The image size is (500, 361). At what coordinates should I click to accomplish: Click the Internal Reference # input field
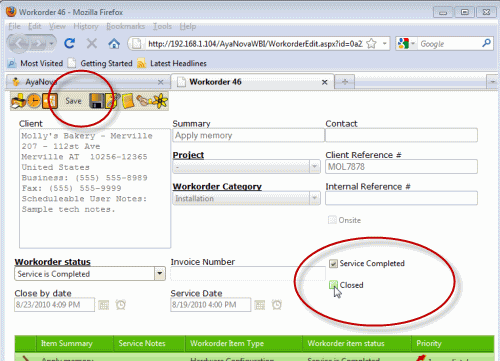pyautogui.click(x=401, y=198)
